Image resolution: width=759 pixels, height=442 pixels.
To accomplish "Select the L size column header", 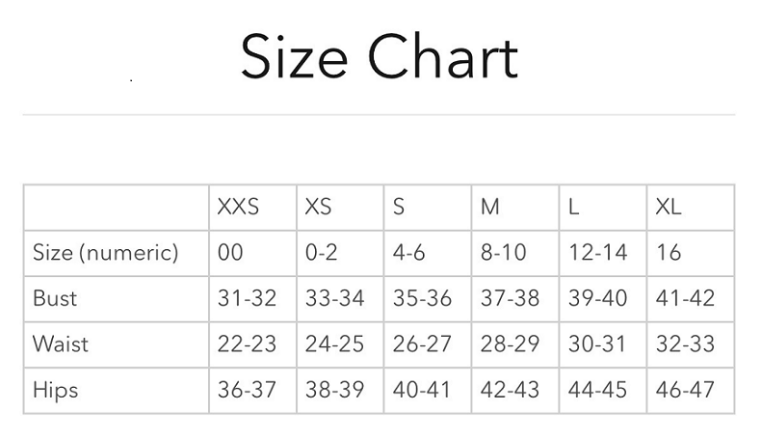I will pos(573,207).
